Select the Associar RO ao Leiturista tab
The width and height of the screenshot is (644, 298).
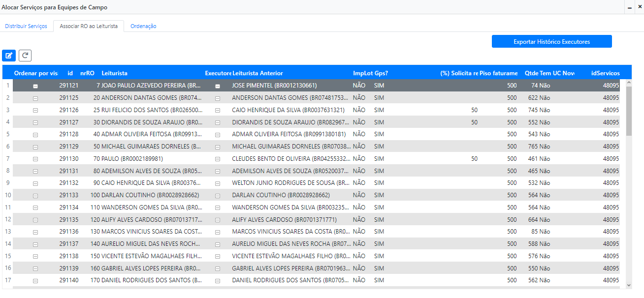click(x=89, y=26)
